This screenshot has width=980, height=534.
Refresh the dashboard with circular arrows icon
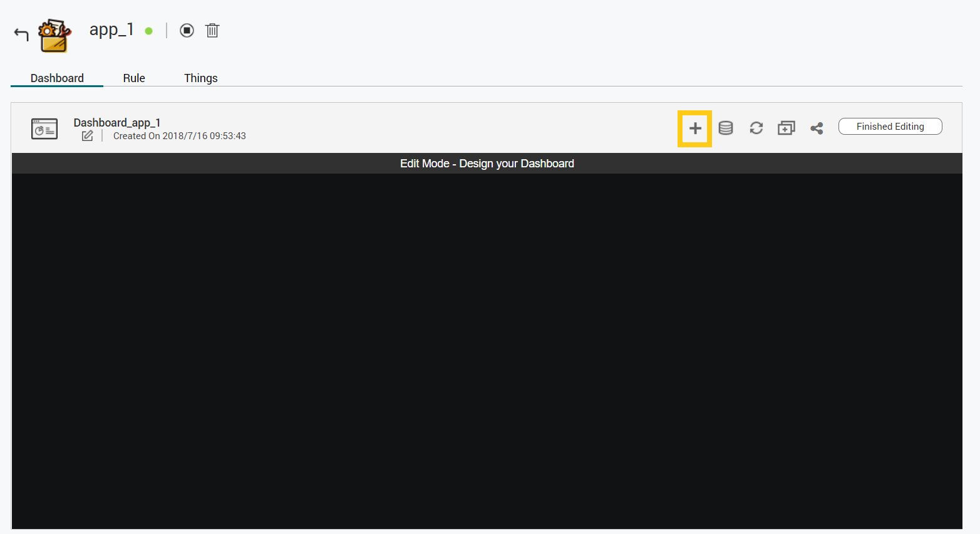(756, 128)
